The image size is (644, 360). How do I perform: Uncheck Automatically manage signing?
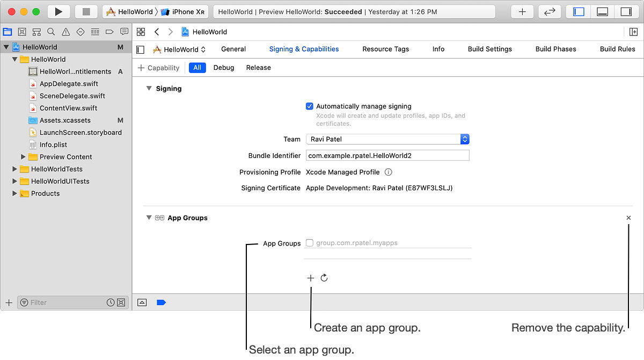click(x=309, y=106)
